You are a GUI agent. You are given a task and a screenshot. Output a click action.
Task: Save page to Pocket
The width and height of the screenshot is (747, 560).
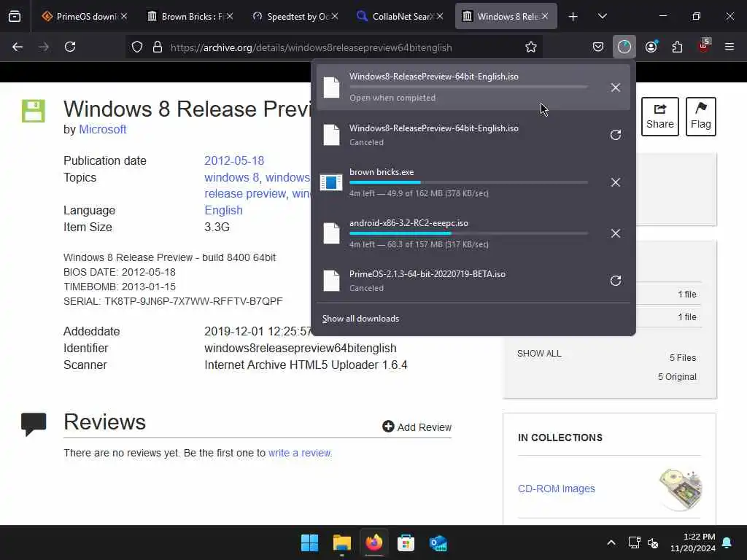[x=598, y=47]
